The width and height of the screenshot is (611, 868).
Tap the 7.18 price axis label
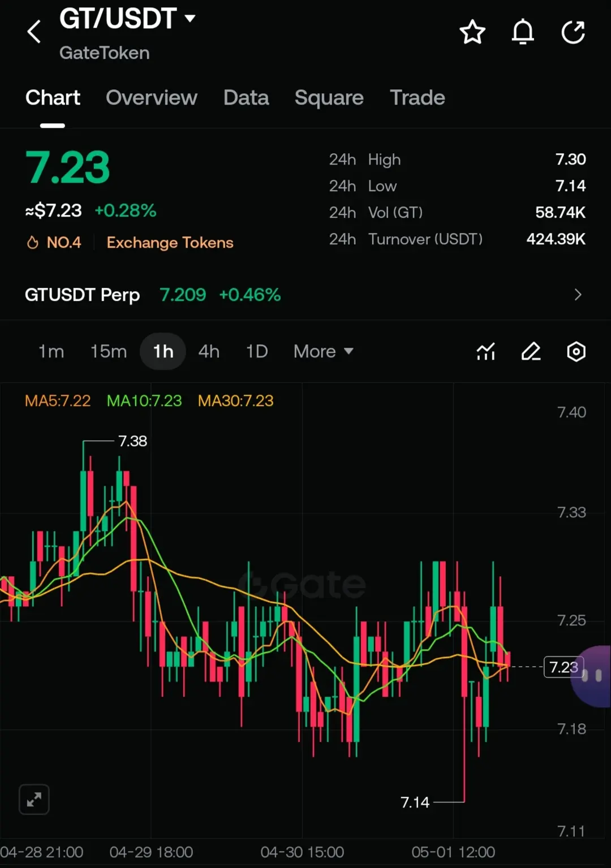click(571, 729)
